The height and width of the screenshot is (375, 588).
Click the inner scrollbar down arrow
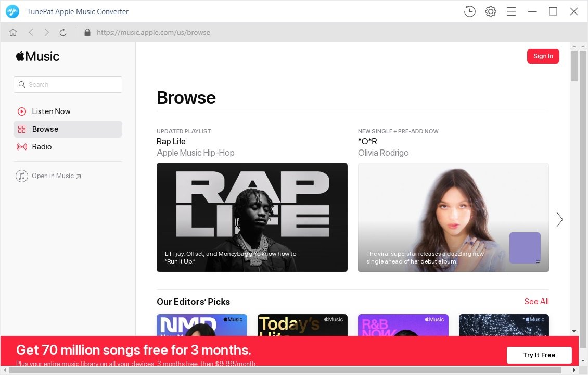tap(574, 331)
